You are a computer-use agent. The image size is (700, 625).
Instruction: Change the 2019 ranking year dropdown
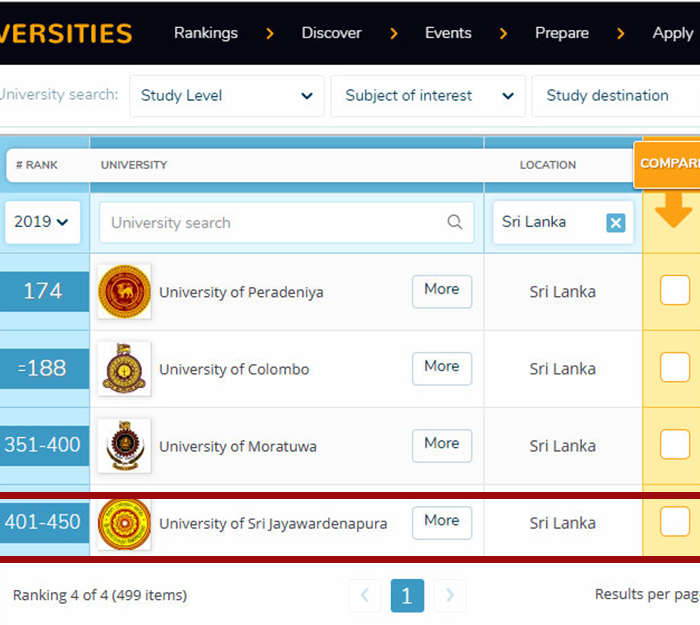pyautogui.click(x=42, y=222)
